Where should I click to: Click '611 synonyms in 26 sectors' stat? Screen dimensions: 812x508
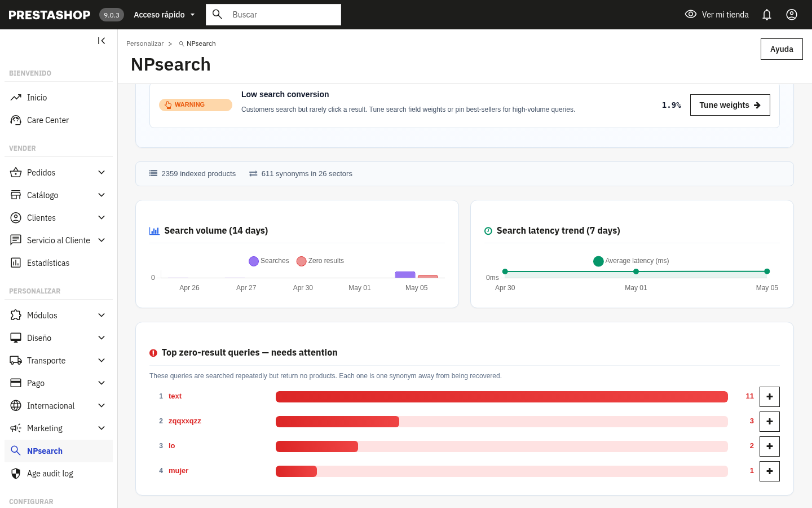click(301, 174)
